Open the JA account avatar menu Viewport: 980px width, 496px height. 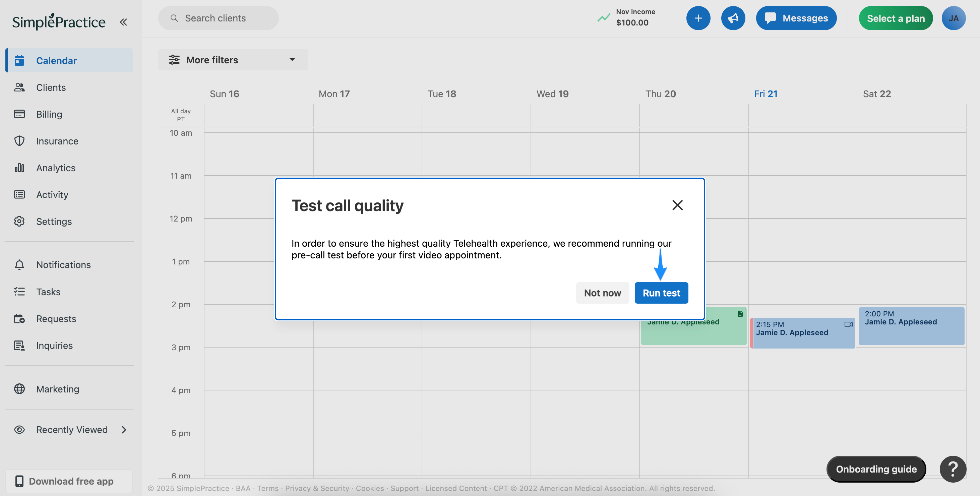pyautogui.click(x=954, y=18)
